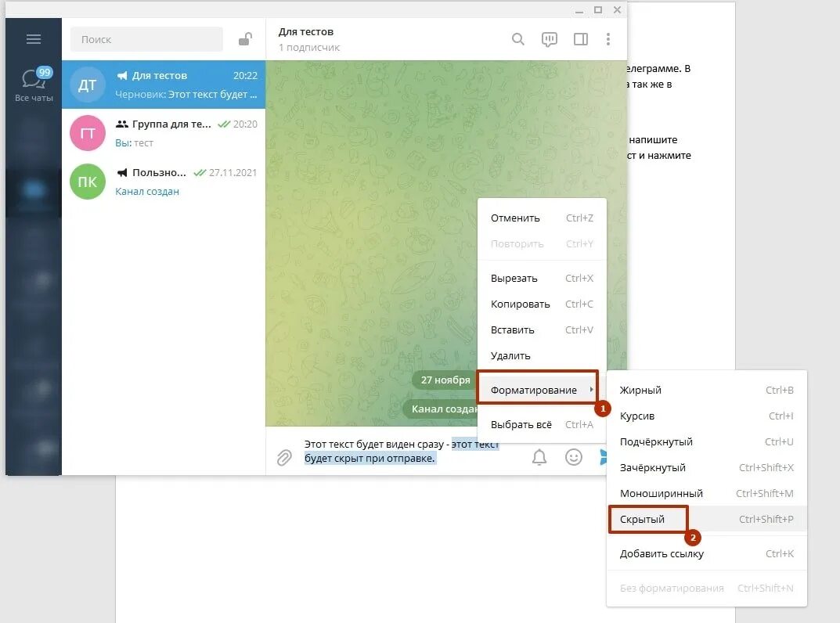Select Вставить in context menu
The image size is (840, 623).
coord(543,330)
